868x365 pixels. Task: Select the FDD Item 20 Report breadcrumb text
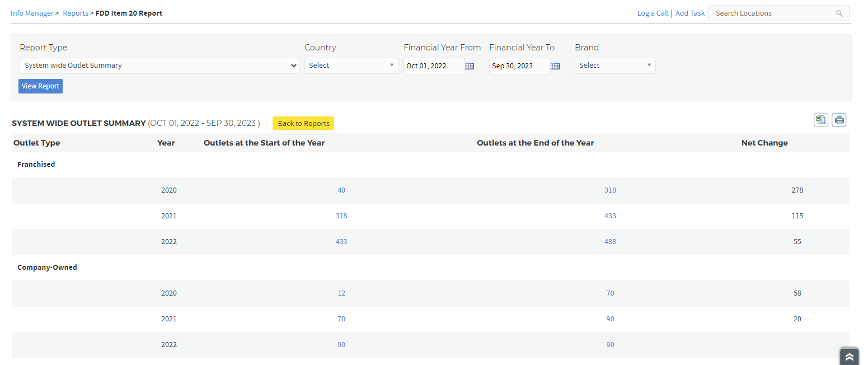tap(129, 13)
